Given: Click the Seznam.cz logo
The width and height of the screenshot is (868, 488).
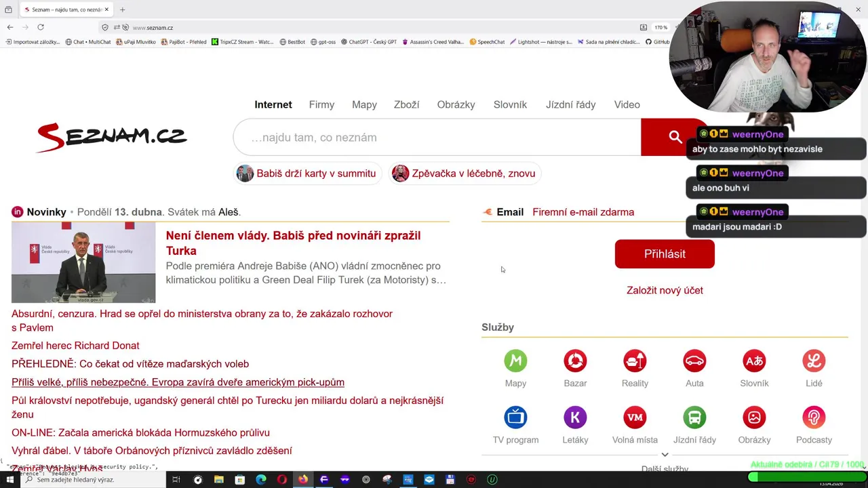Looking at the screenshot, I should 112,137.
